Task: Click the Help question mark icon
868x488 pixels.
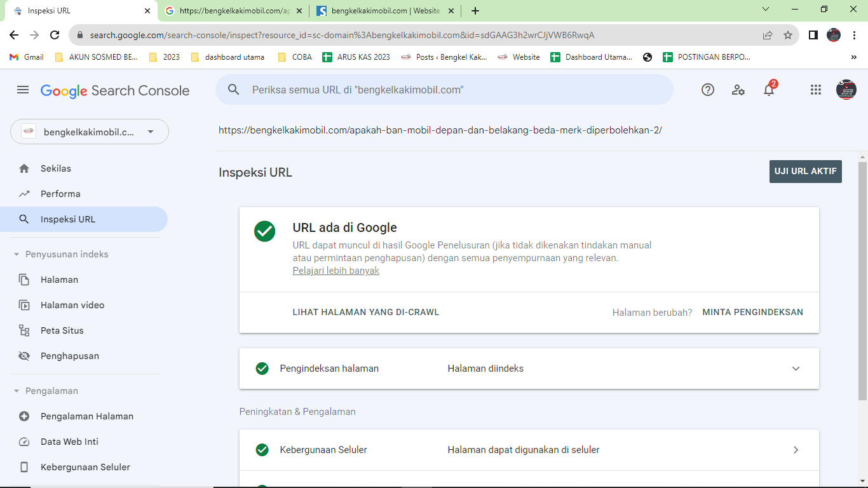Action: point(708,90)
